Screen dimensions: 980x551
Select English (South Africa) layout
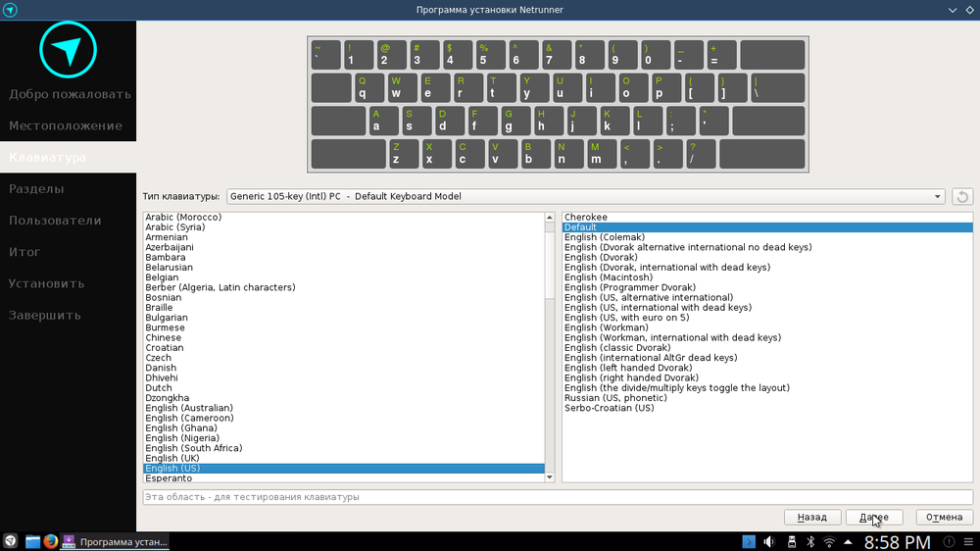(344, 448)
